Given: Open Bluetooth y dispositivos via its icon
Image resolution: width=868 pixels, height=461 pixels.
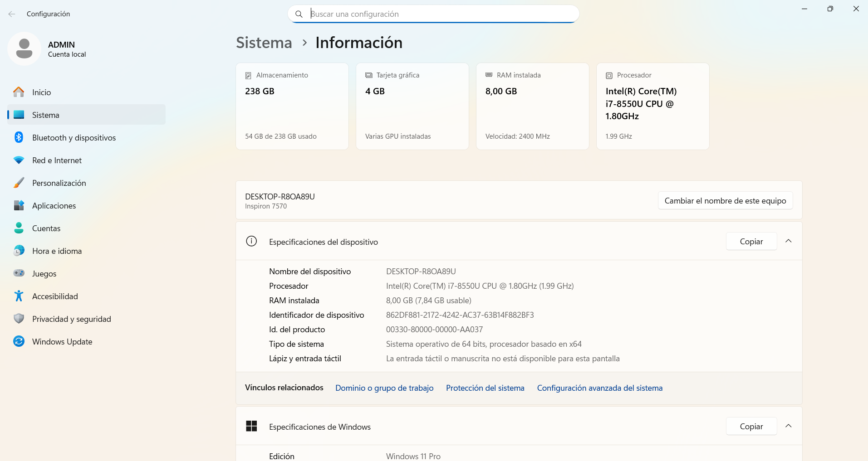Looking at the screenshot, I should [19, 137].
